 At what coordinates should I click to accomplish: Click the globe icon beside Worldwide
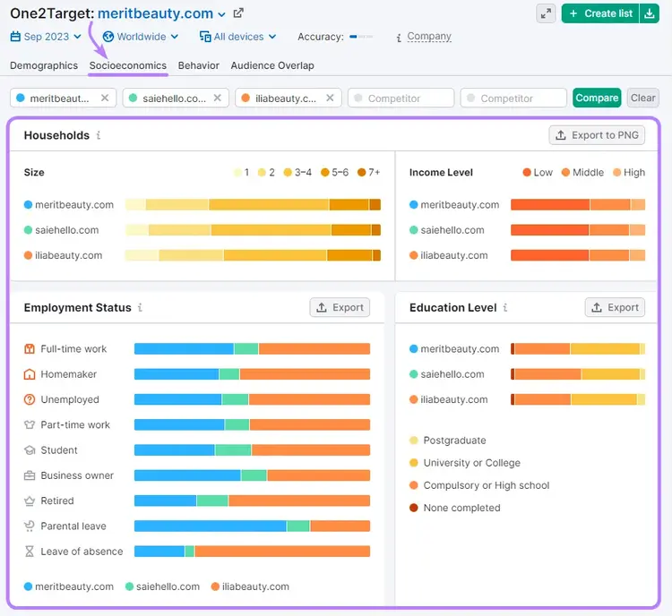[108, 37]
